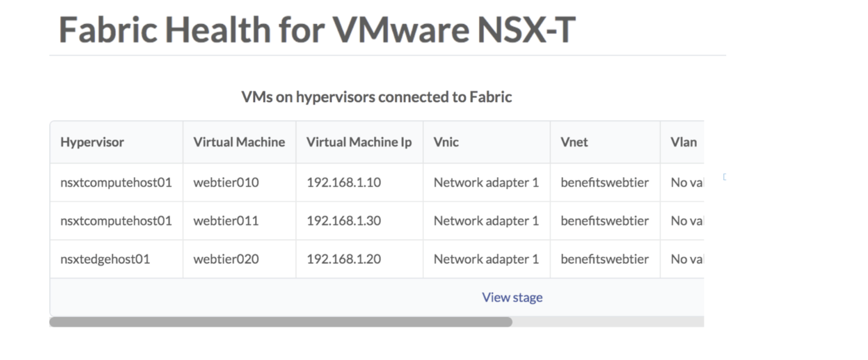The image size is (868, 360).
Task: Select the Virtual Machine column header
Action: click(x=239, y=142)
